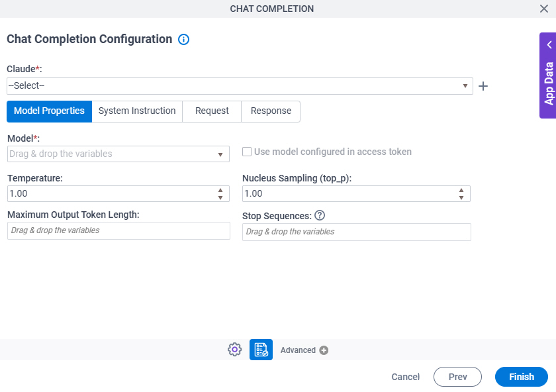This screenshot has height=392, width=556.
Task: Increase Nucleus Sampling with up arrow
Action: [x=461, y=190]
